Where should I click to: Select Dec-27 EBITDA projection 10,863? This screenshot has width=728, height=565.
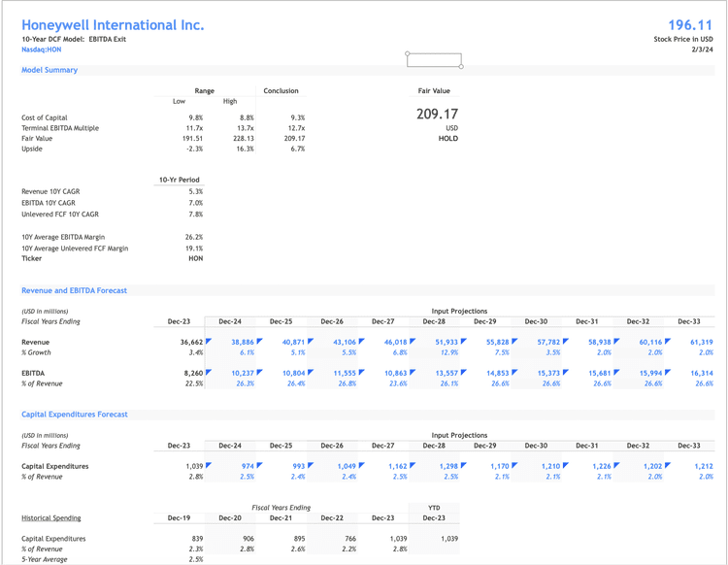point(396,373)
